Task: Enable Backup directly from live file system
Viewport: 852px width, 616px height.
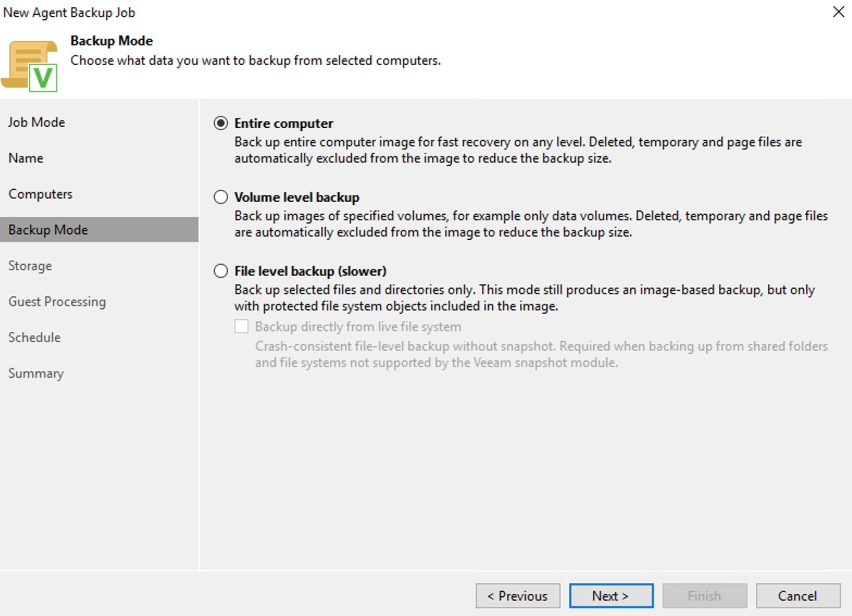Action: (241, 326)
